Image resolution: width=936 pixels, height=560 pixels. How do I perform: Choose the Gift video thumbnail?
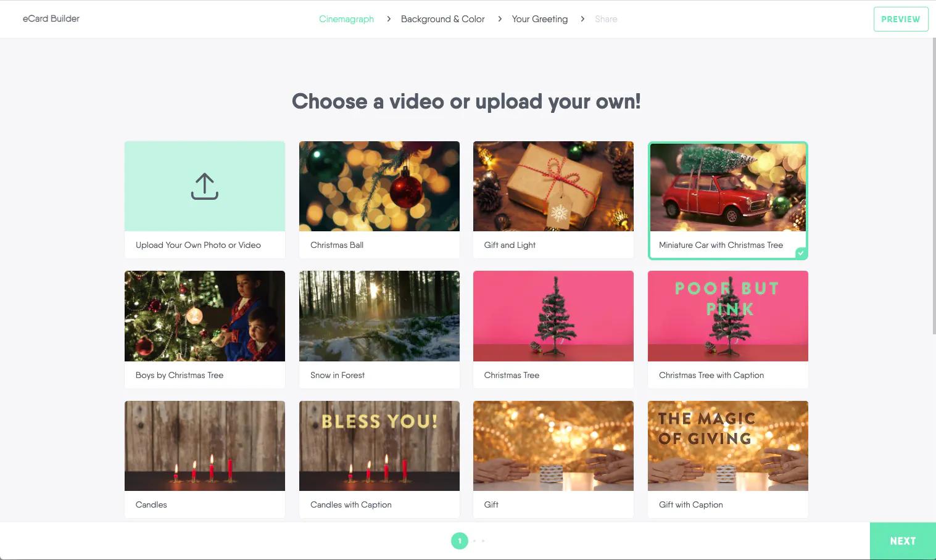point(553,446)
